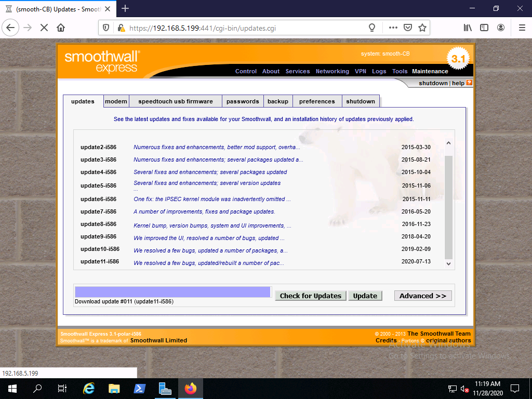Open the notifications action center
The width and height of the screenshot is (532, 399).
point(515,389)
